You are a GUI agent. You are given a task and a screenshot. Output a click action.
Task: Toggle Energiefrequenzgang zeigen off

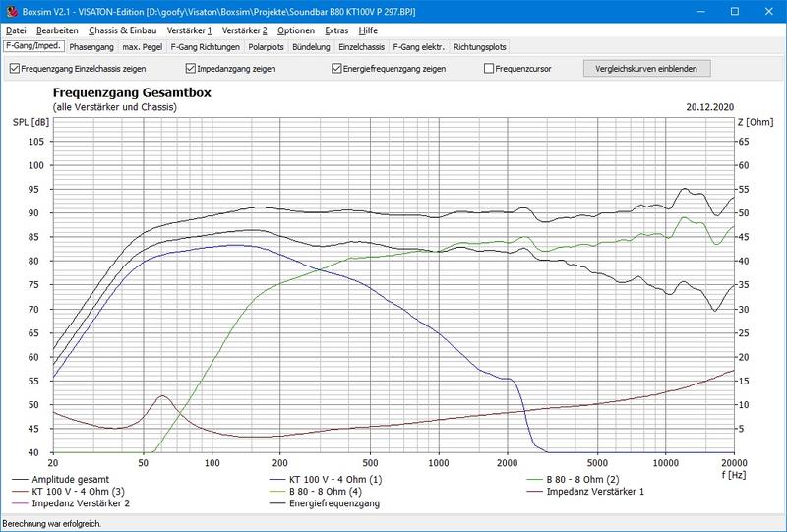pos(336,69)
